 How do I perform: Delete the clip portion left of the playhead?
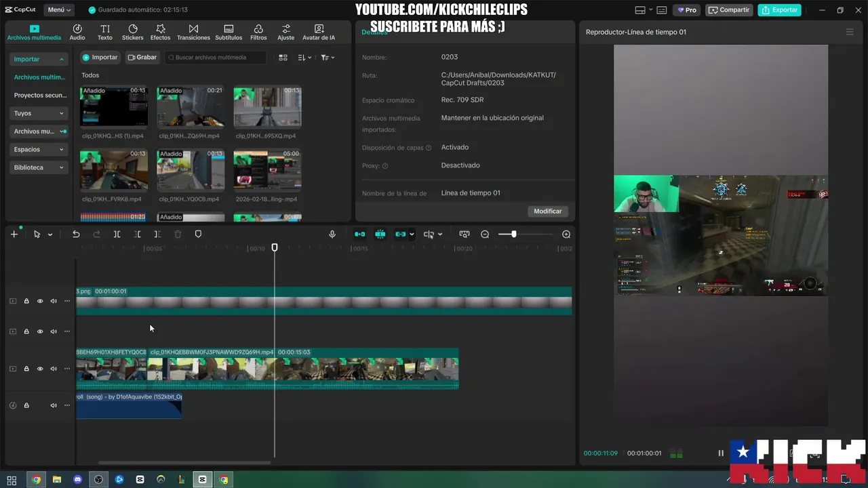(138, 235)
